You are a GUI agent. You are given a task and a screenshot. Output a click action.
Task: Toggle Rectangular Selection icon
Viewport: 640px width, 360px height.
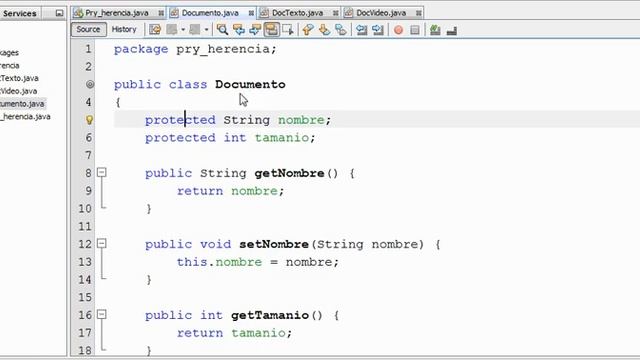click(x=288, y=29)
